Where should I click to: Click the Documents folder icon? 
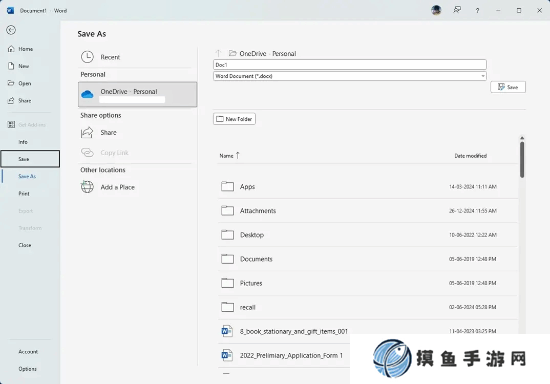(227, 259)
